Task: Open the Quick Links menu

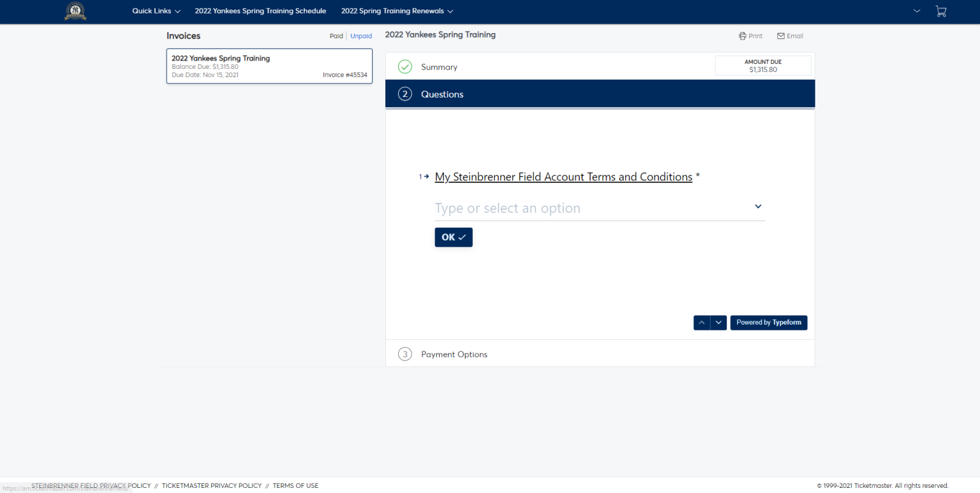Action: click(x=156, y=11)
